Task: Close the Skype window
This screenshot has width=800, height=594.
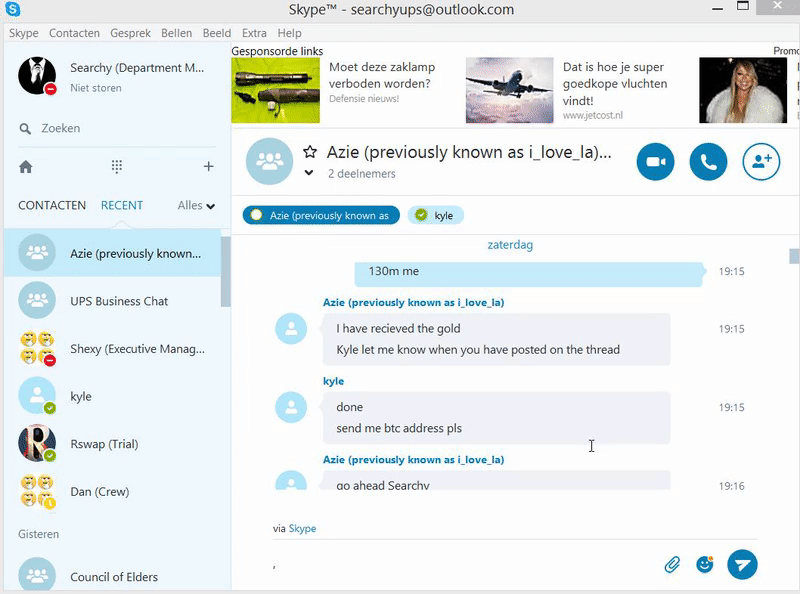Action: point(778,6)
